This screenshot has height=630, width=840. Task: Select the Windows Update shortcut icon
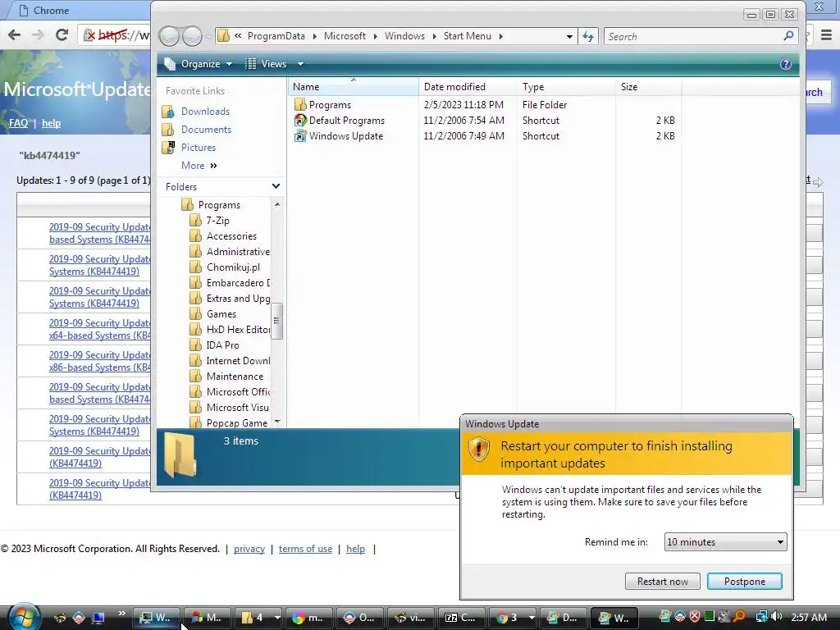pyautogui.click(x=300, y=135)
